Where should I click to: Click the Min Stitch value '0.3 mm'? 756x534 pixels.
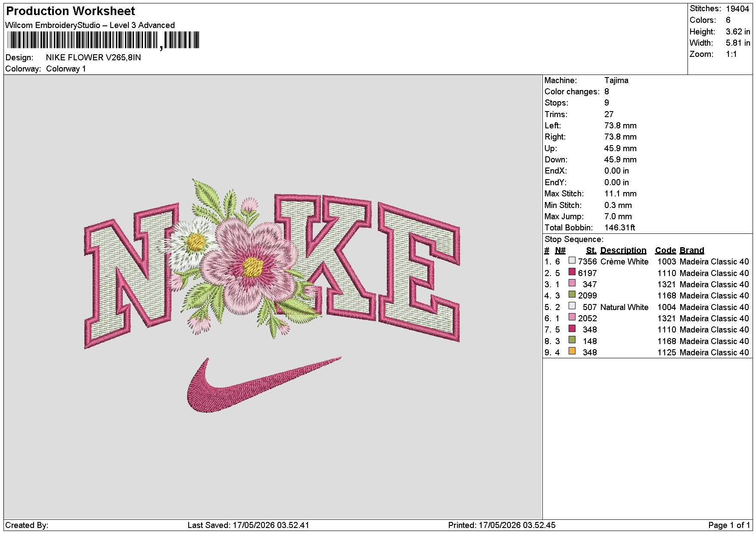618,205
